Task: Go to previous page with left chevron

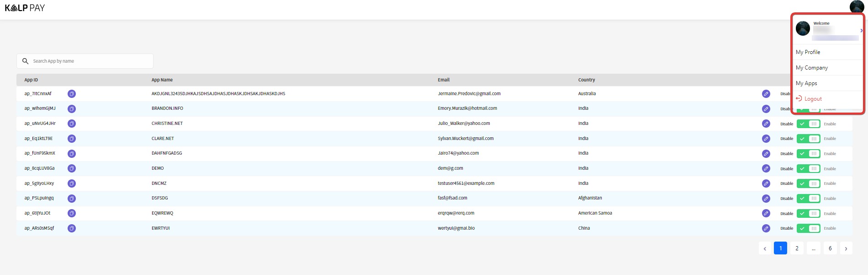Action: (x=765, y=248)
